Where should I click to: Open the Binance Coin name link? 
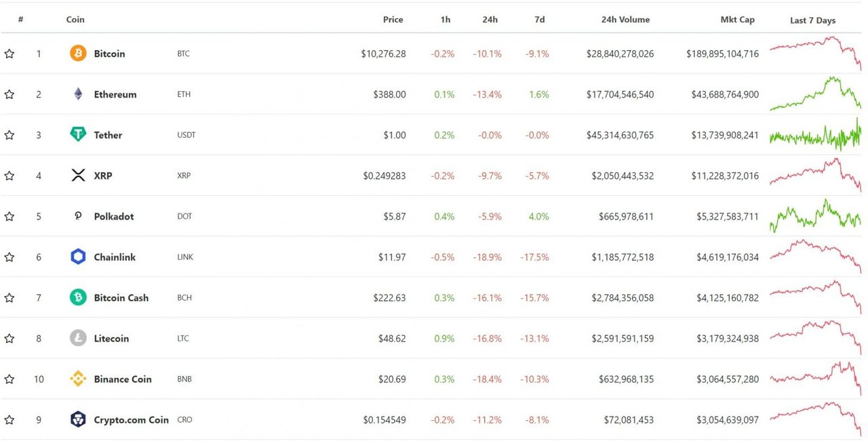point(123,379)
